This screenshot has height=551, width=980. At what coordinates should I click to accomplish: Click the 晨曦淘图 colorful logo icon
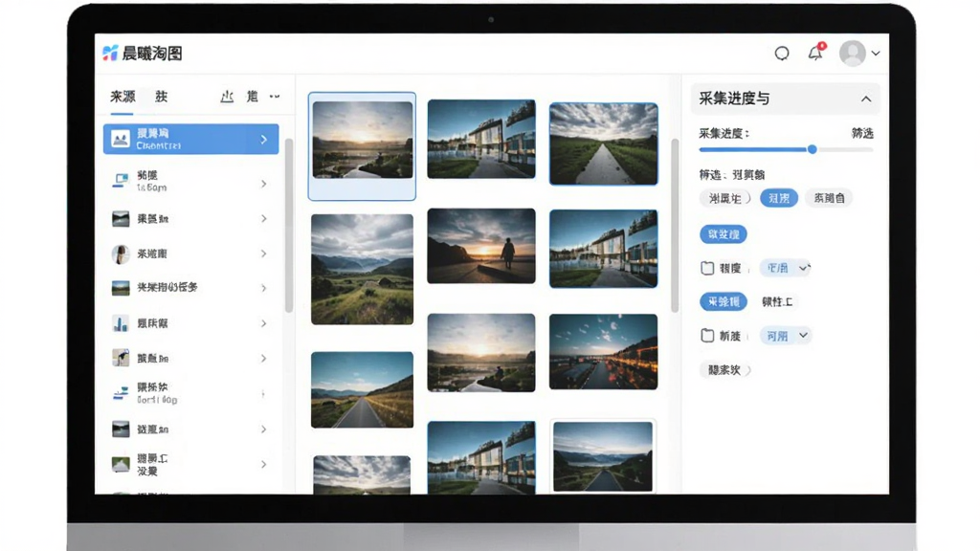(110, 54)
